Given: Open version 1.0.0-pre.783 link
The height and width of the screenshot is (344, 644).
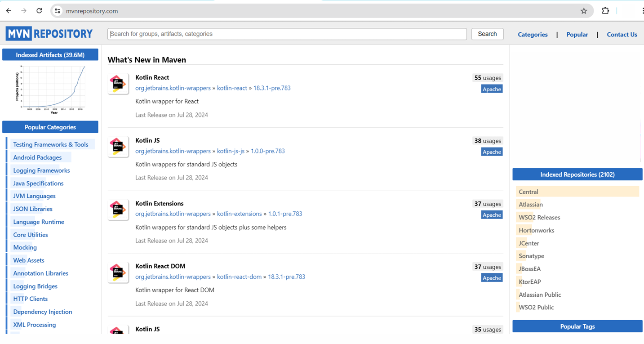Looking at the screenshot, I should [x=268, y=151].
